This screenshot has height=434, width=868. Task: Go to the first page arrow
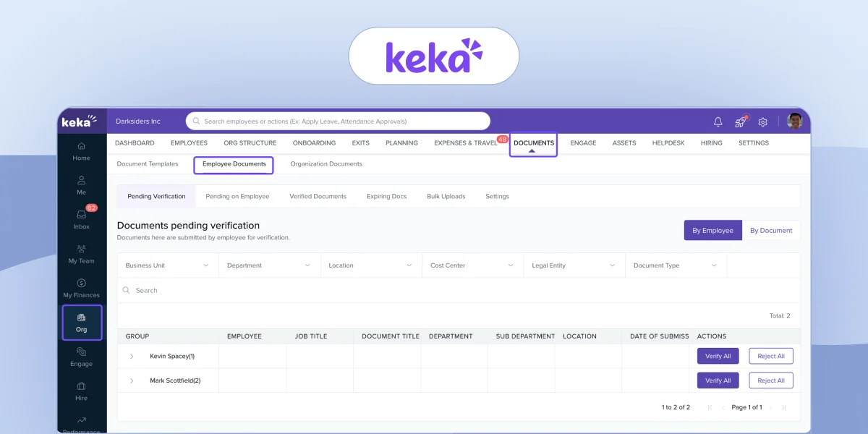(710, 407)
